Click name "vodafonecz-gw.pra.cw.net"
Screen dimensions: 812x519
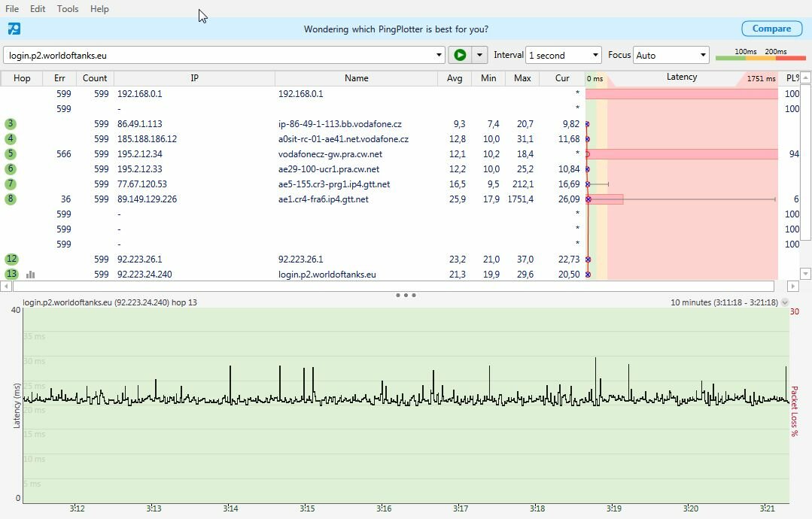coord(330,153)
